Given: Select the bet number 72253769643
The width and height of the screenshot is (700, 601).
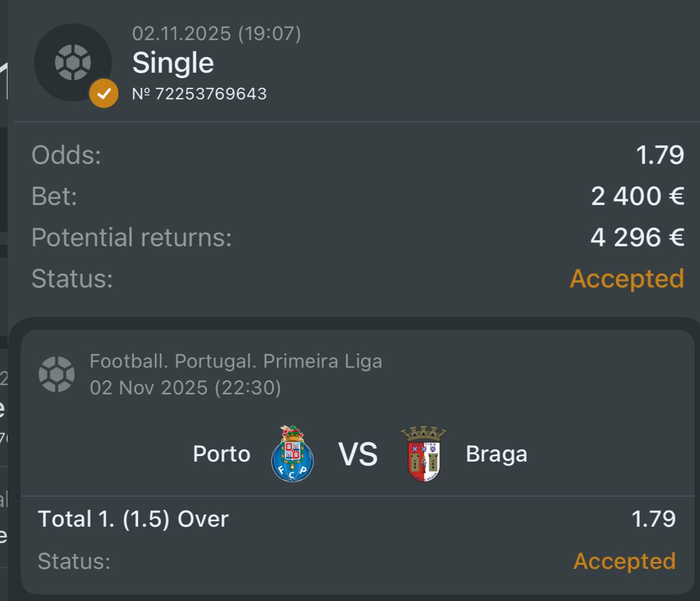Looking at the screenshot, I should pyautogui.click(x=200, y=94).
